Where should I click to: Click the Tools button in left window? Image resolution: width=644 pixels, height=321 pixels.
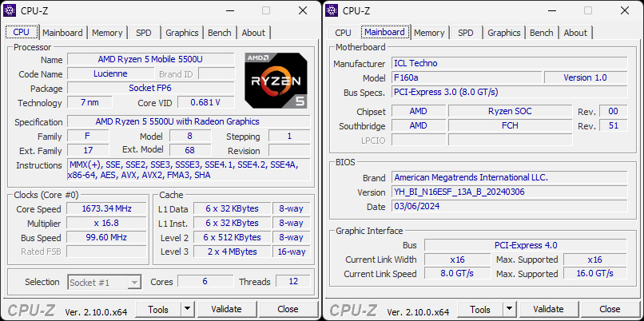coord(158,309)
